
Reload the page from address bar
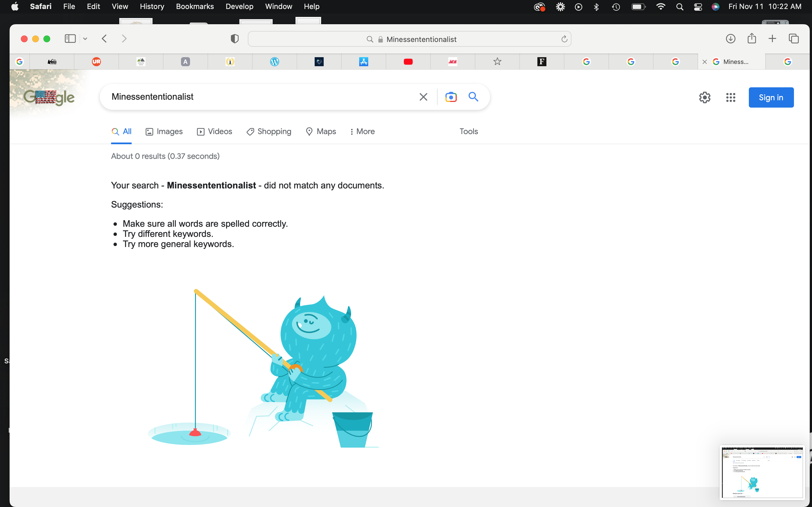point(564,39)
